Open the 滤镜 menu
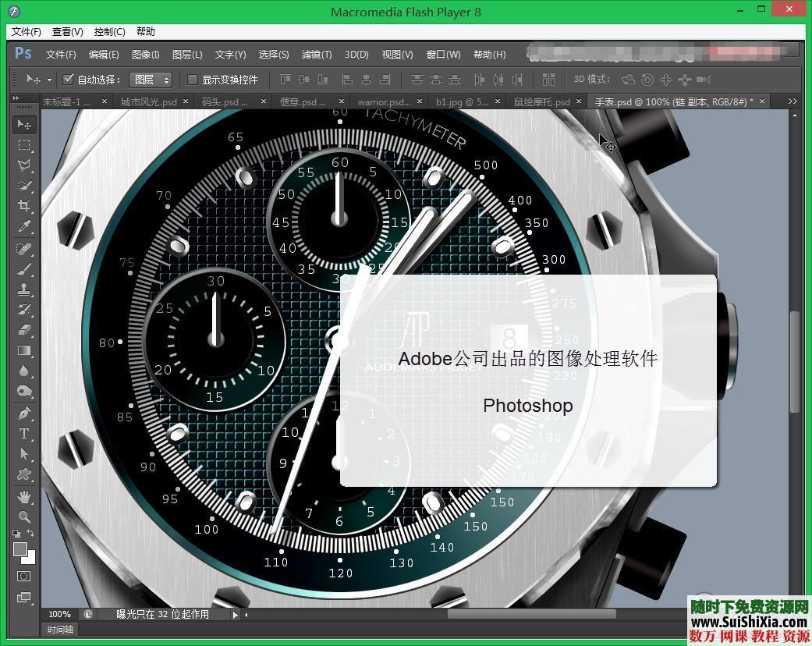812x646 pixels. point(316,55)
